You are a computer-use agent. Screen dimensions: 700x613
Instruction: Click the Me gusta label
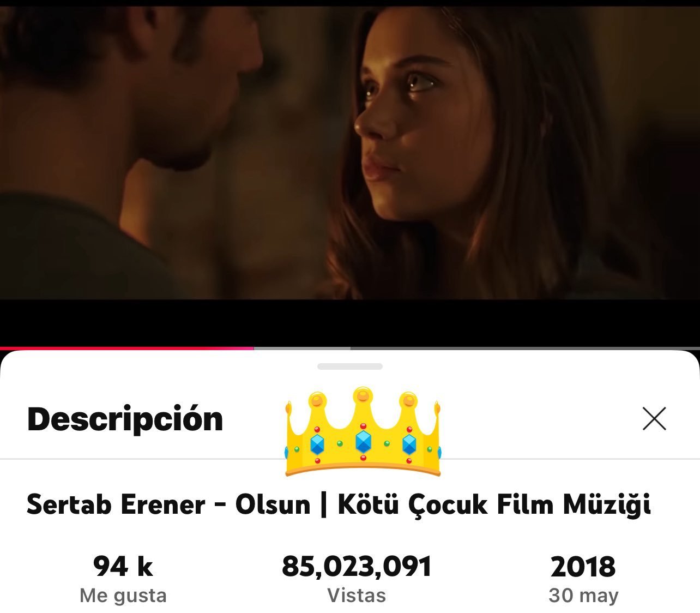point(123,595)
